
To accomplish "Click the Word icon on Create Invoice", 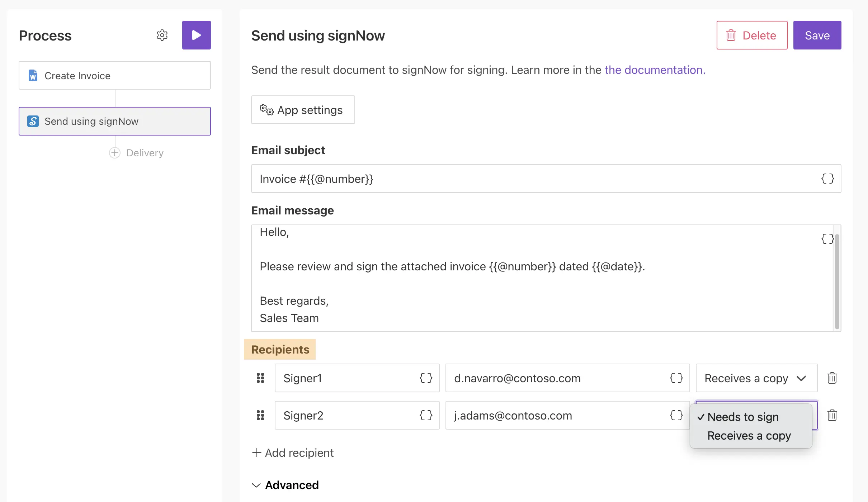I will (x=33, y=75).
